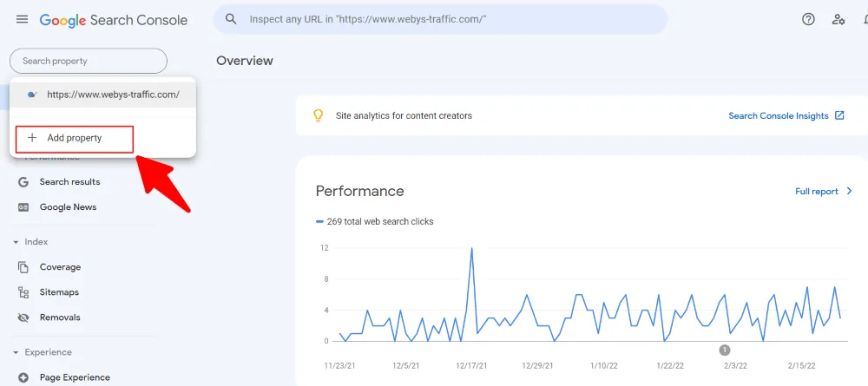Click the Coverage pages icon
This screenshot has width=868, height=386.
(23, 267)
